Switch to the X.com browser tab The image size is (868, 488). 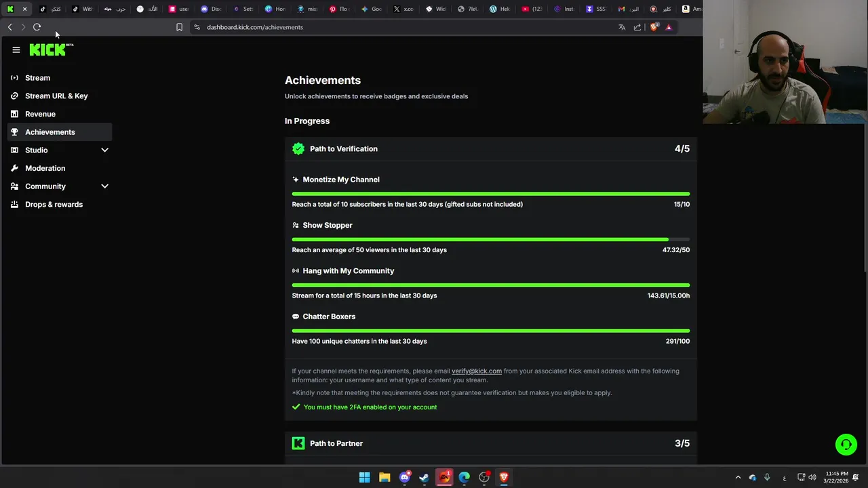[404, 9]
